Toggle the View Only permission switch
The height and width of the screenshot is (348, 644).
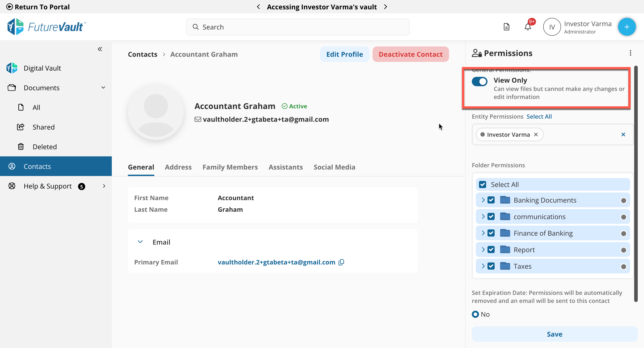(x=479, y=81)
